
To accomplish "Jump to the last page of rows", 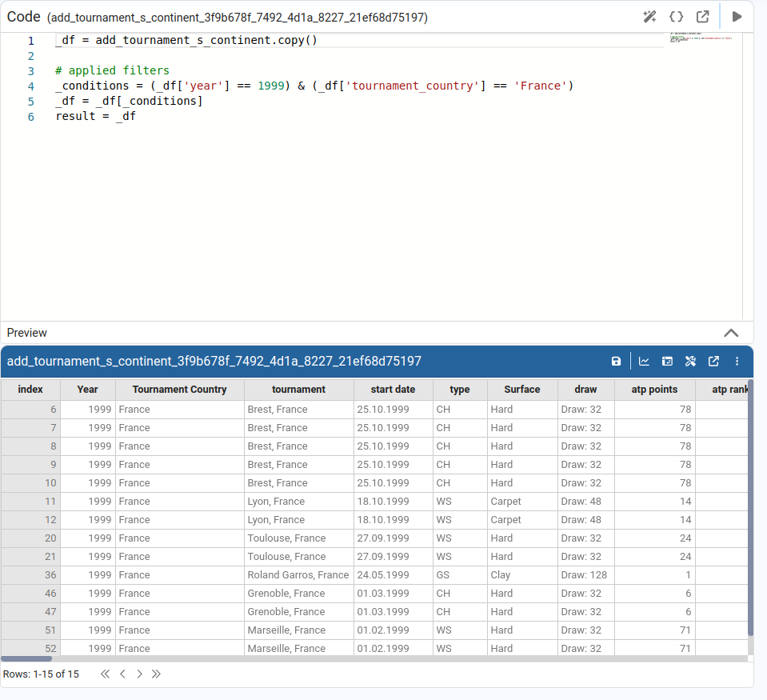I will (x=157, y=674).
